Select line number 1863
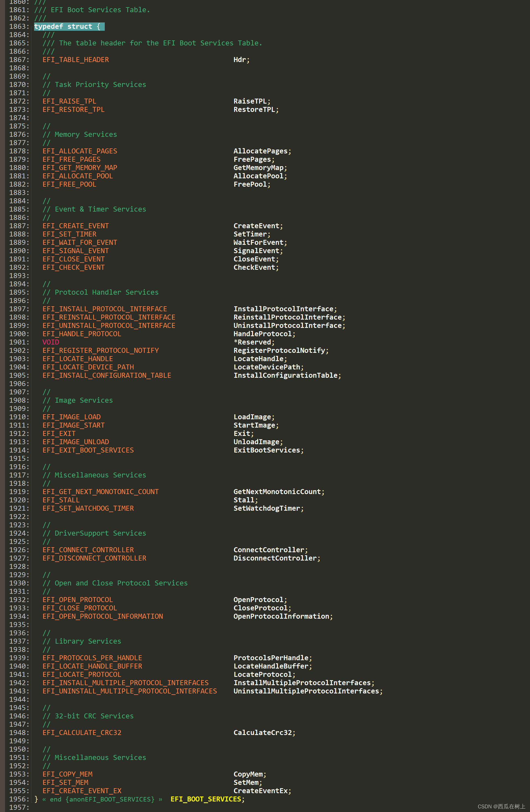Viewport: 530px width, 812px height. pyautogui.click(x=19, y=26)
